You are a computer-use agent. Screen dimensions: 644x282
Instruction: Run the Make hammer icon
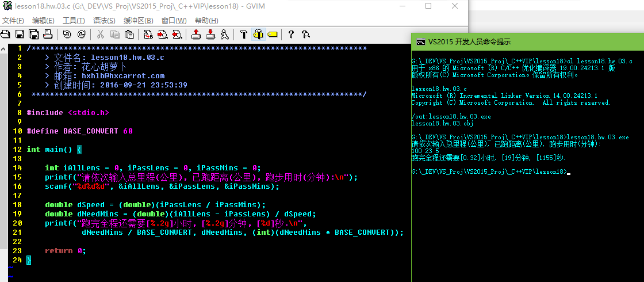[244, 35]
